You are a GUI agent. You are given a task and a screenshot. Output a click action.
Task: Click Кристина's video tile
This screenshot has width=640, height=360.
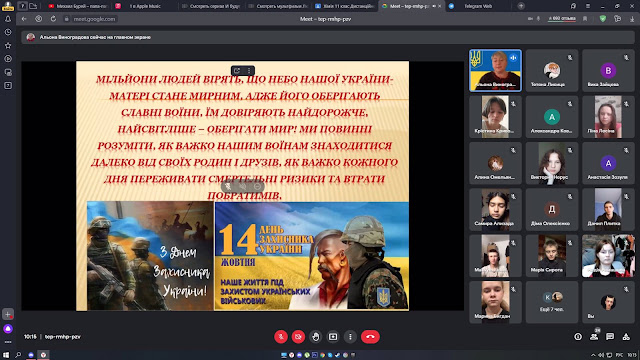point(495,117)
